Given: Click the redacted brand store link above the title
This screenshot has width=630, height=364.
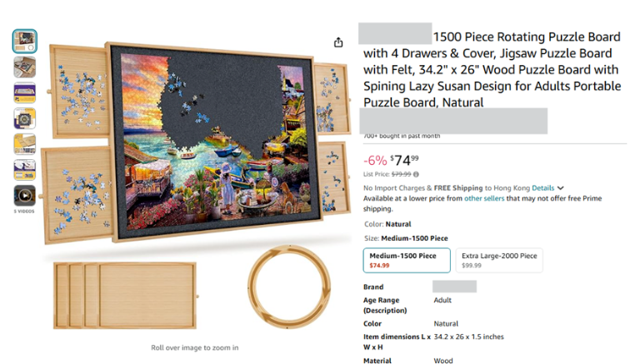Looking at the screenshot, I should (394, 37).
